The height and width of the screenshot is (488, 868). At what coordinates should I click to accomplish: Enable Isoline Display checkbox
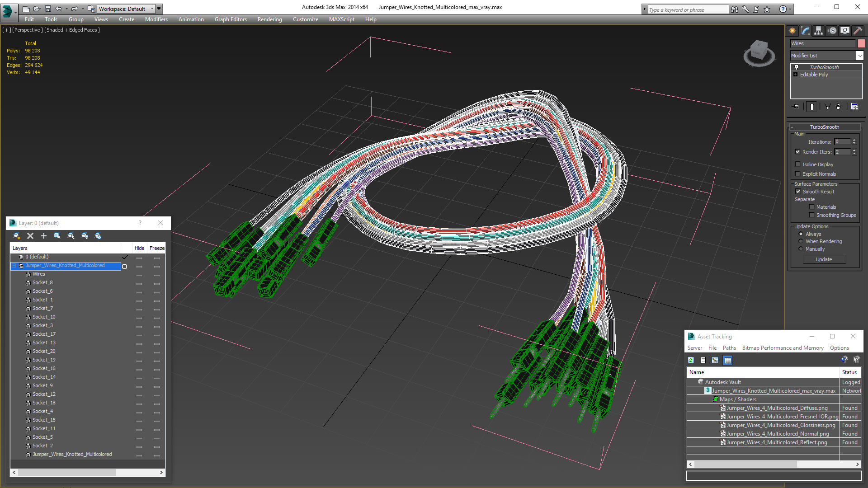798,164
